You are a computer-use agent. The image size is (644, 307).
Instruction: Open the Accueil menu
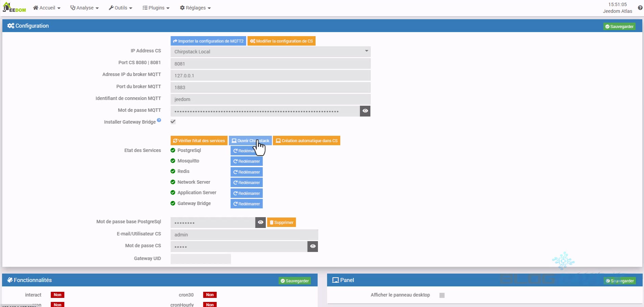47,8
